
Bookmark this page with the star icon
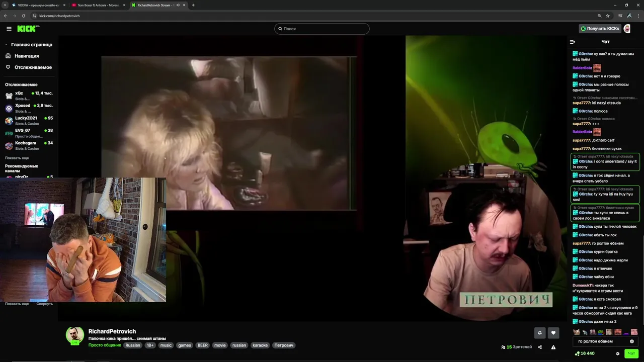(x=608, y=16)
